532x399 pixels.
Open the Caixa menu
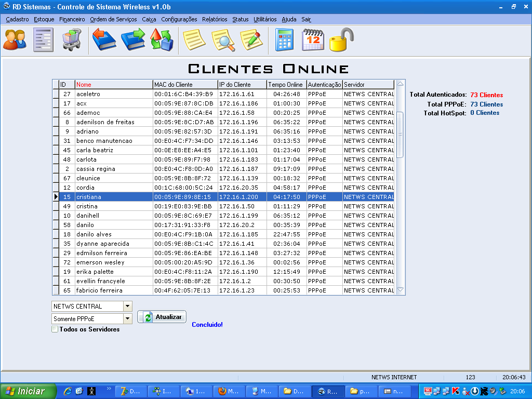click(149, 19)
